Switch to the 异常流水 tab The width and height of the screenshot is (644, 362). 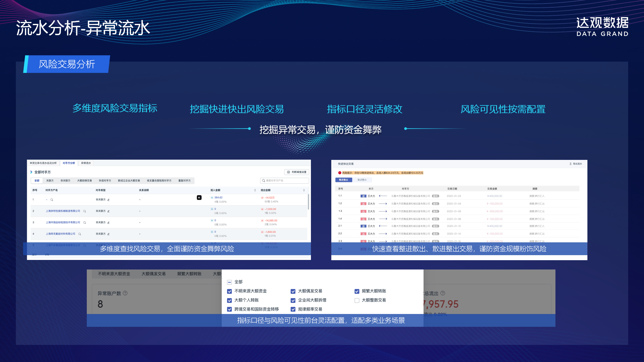click(86, 163)
